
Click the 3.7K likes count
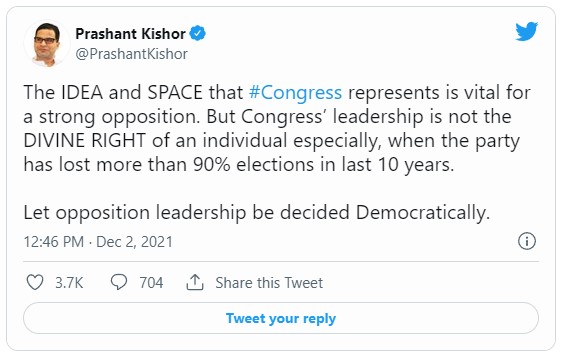coord(69,282)
